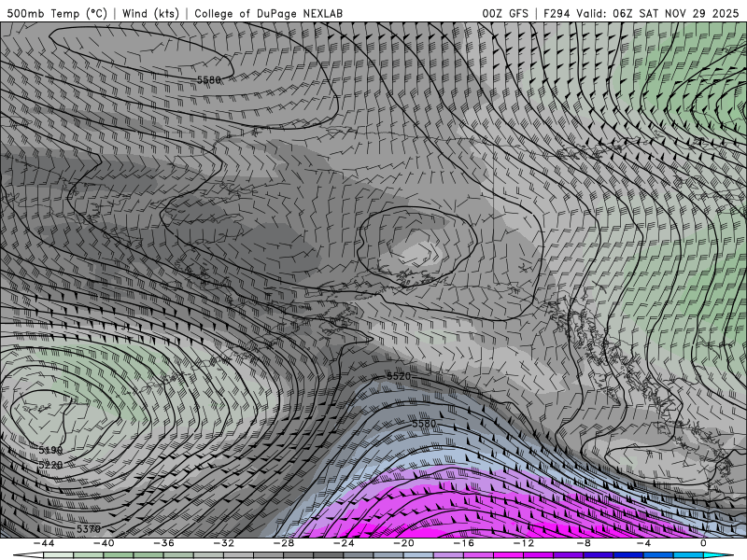This screenshot has height=560, width=747.
Task: Click the -24 colorbar value
Action: (344, 543)
